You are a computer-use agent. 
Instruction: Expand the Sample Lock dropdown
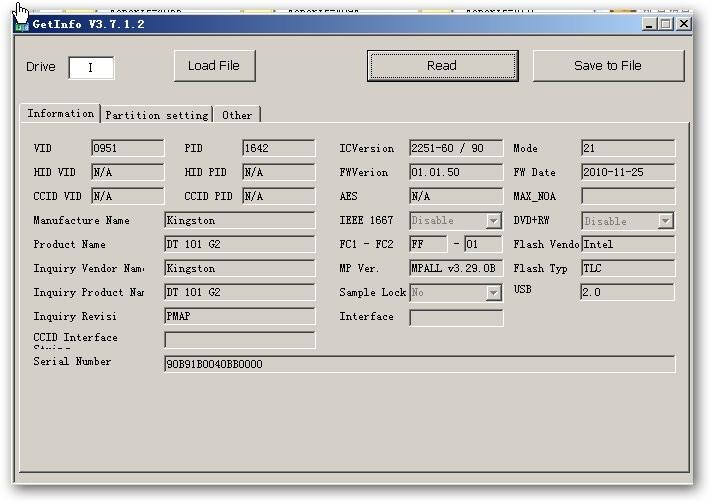pyautogui.click(x=493, y=293)
